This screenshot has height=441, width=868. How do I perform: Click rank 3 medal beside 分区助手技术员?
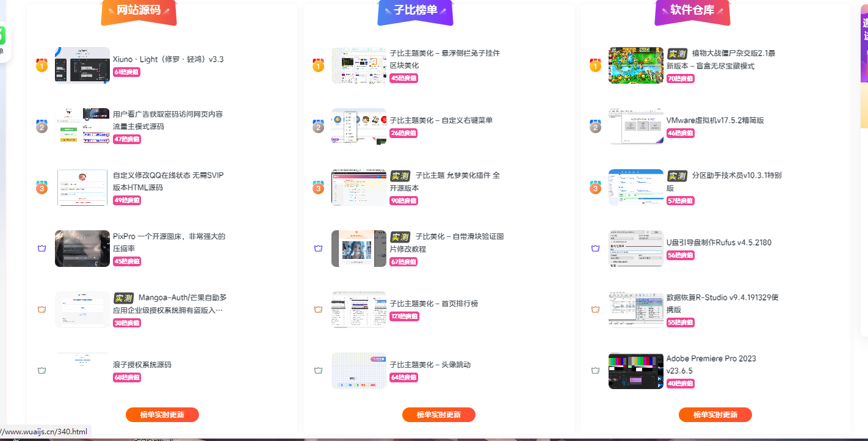click(x=595, y=188)
